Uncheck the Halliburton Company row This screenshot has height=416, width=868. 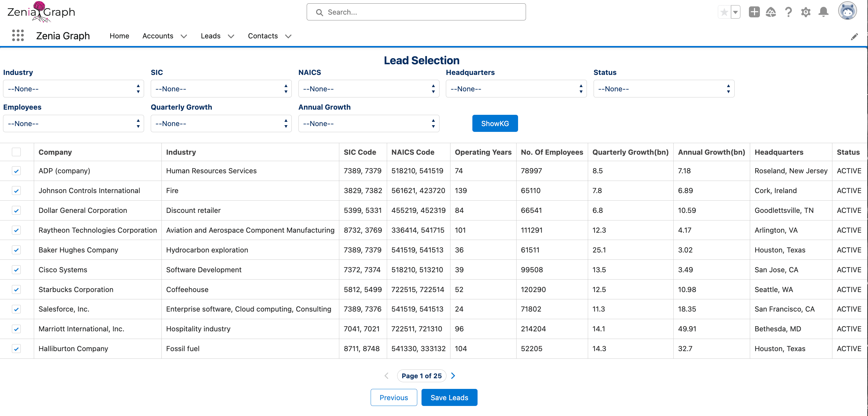click(16, 349)
